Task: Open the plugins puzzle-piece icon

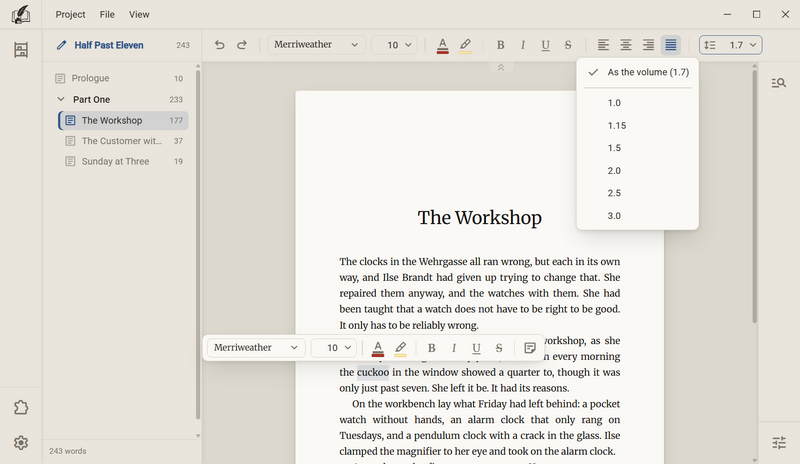Action: pos(21,407)
